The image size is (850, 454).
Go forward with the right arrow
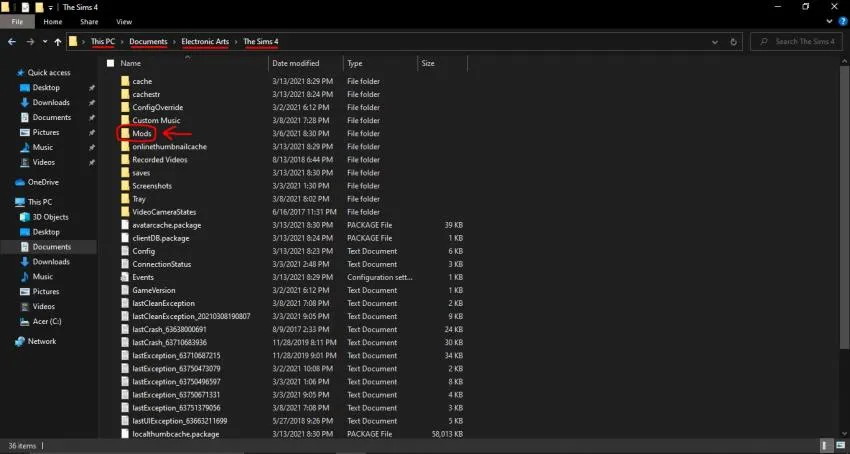pos(30,42)
